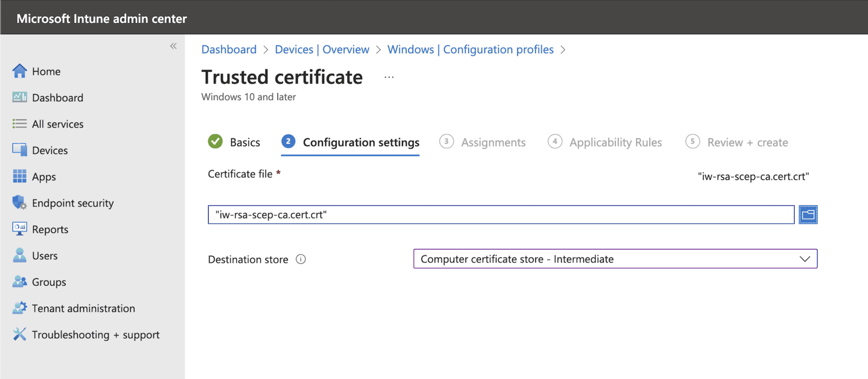Open Tenant administration gear icon
The width and height of the screenshot is (868, 379).
point(20,308)
